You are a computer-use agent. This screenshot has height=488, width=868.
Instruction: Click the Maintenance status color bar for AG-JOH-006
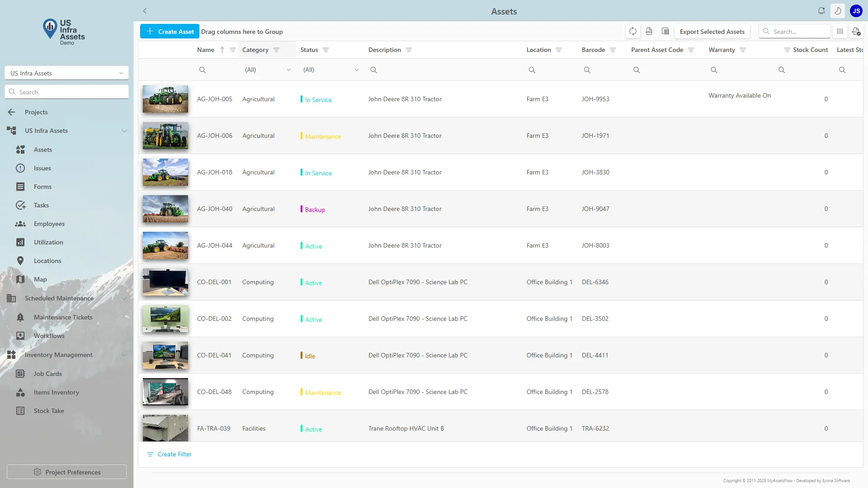pyautogui.click(x=302, y=136)
